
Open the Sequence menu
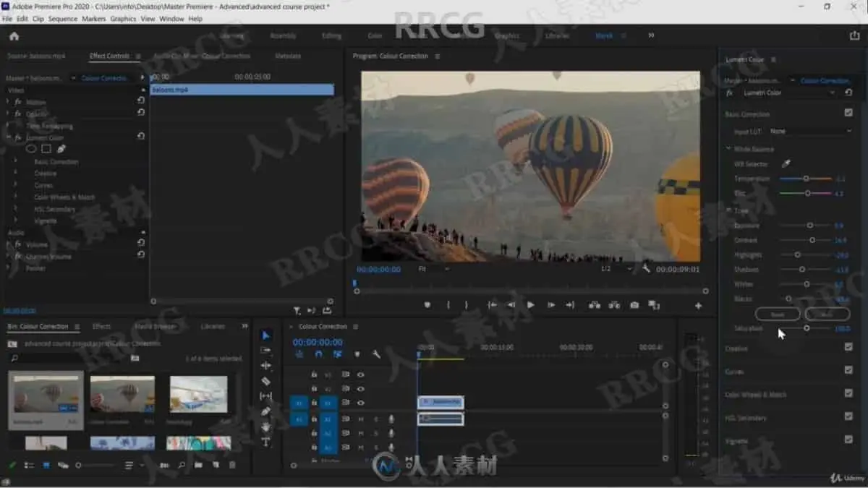click(62, 19)
